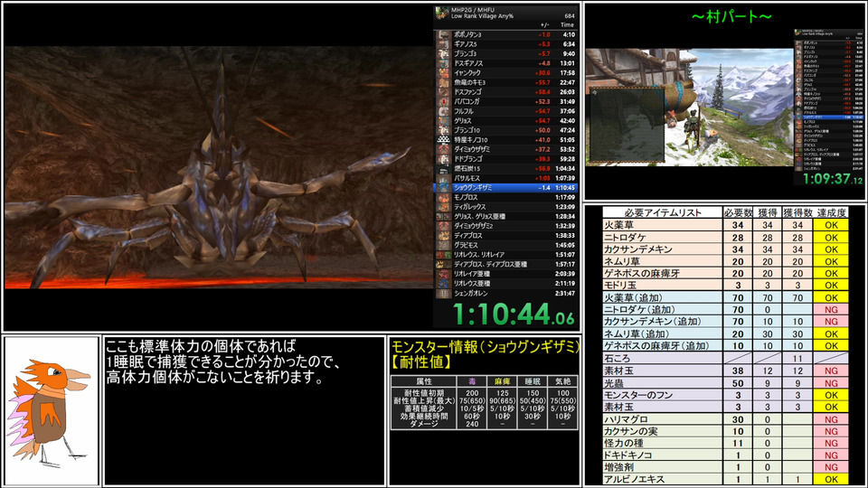868x488 pixels.
Task: Click the highlighted ショウグンギザミ split icon
Action: [444, 188]
